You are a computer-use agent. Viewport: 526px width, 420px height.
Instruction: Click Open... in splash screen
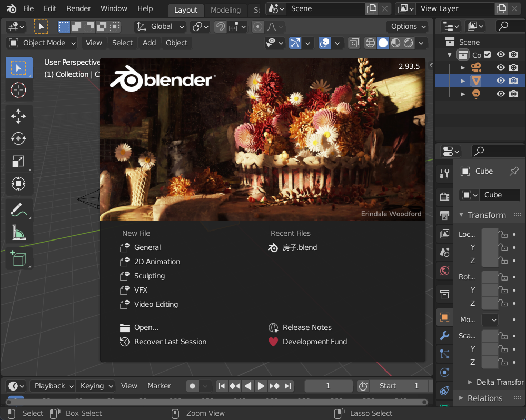click(x=139, y=328)
